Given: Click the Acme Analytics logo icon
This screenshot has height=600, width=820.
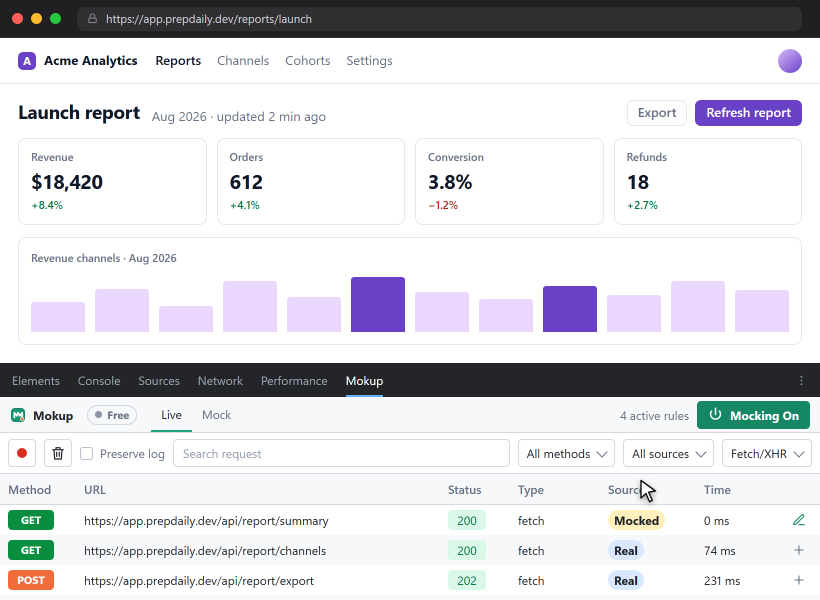Looking at the screenshot, I should click(x=27, y=61).
